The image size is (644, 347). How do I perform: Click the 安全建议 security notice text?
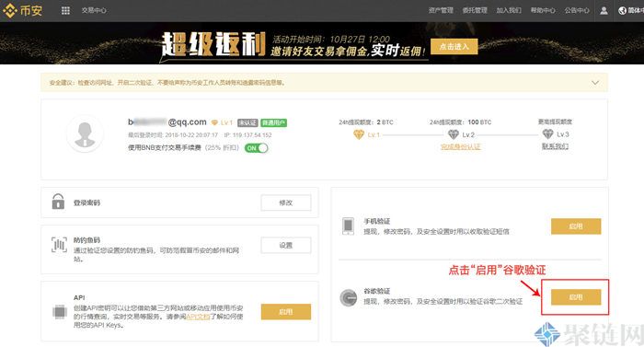pyautogui.click(x=167, y=83)
